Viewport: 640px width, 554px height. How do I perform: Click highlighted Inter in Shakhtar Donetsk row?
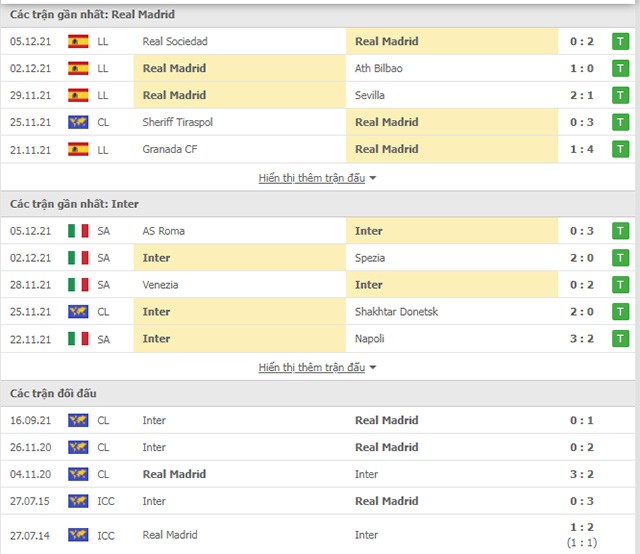[x=156, y=311]
